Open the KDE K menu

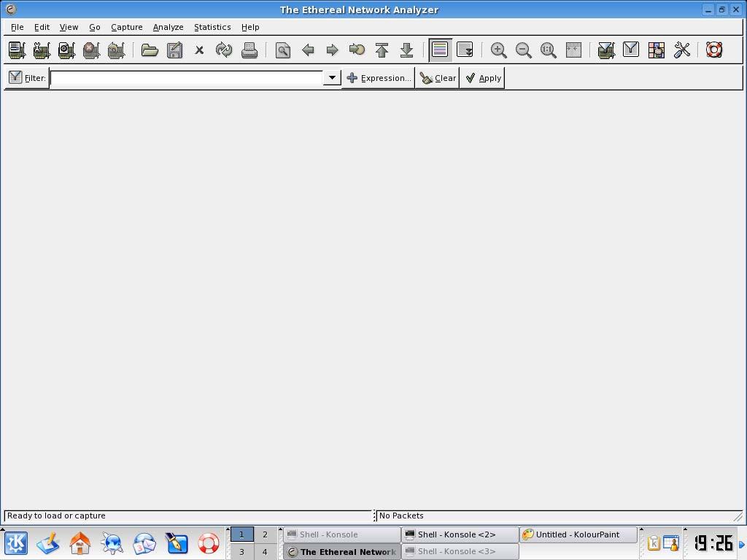(16, 543)
